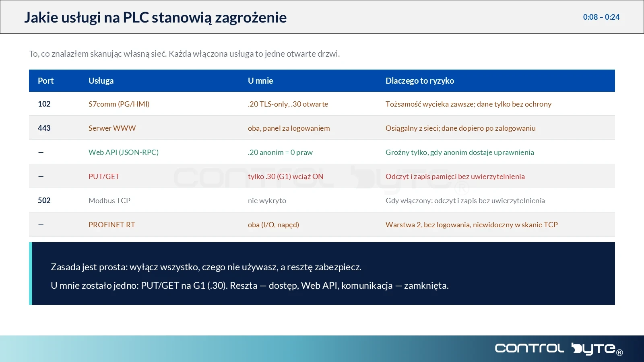Click the Usługa column header
The image size is (644, 362).
click(101, 80)
